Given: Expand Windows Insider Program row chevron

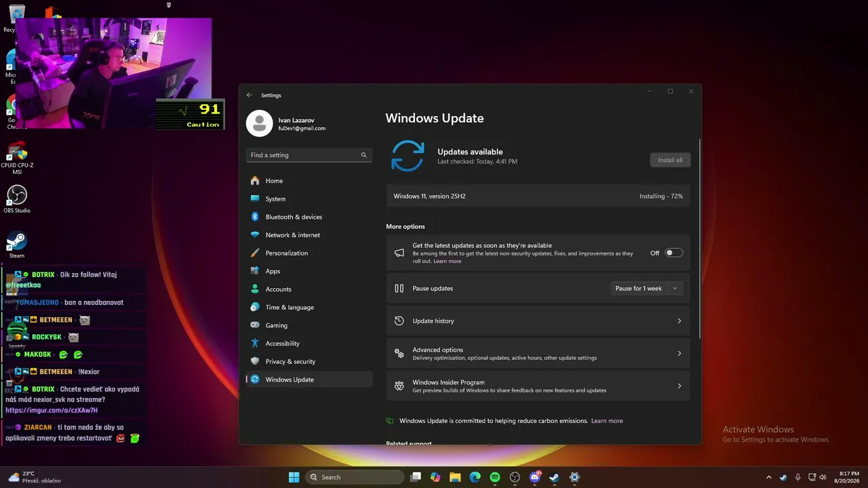Looking at the screenshot, I should point(679,386).
